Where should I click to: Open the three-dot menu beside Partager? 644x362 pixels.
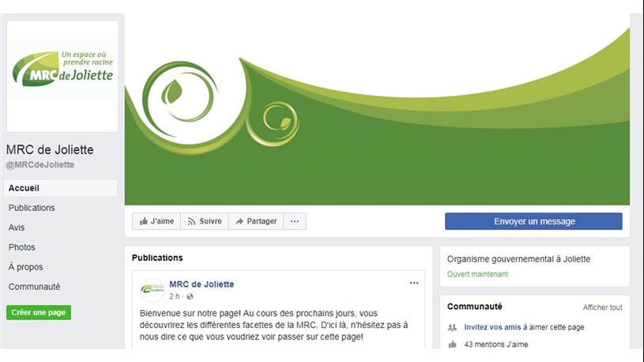coord(295,221)
